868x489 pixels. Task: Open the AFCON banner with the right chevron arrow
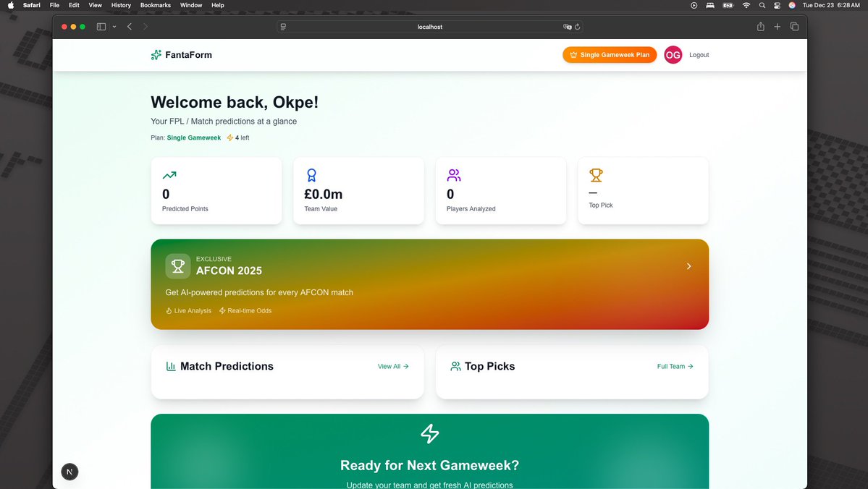click(688, 266)
